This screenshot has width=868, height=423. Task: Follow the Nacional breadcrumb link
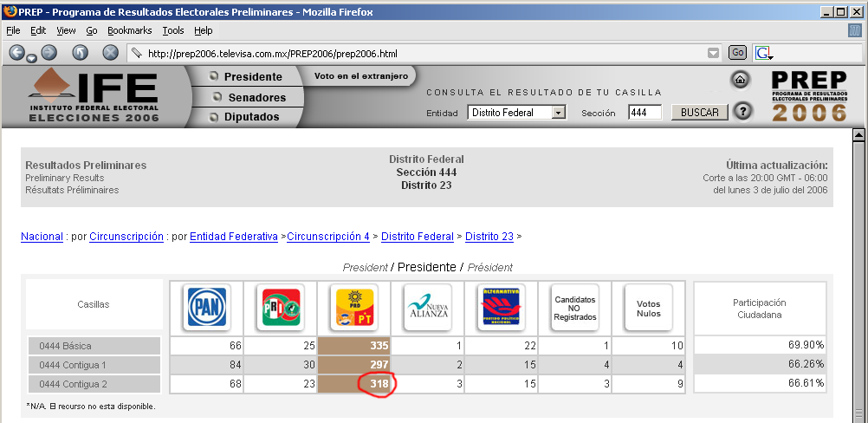[x=42, y=237]
